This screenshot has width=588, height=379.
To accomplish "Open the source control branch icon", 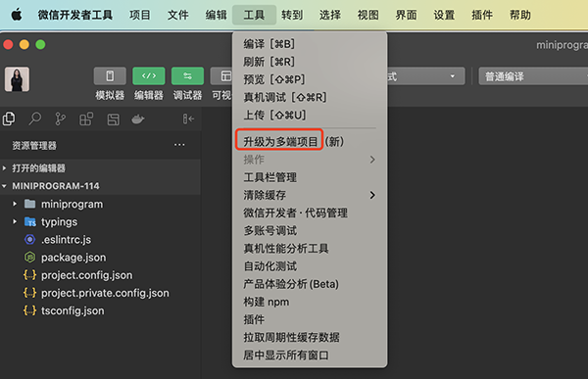I will click(60, 119).
